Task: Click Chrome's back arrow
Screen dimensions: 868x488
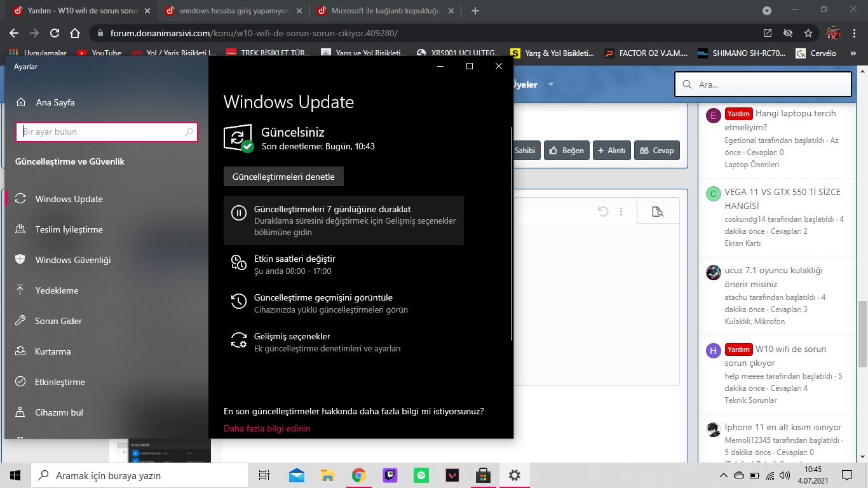Action: (x=14, y=33)
